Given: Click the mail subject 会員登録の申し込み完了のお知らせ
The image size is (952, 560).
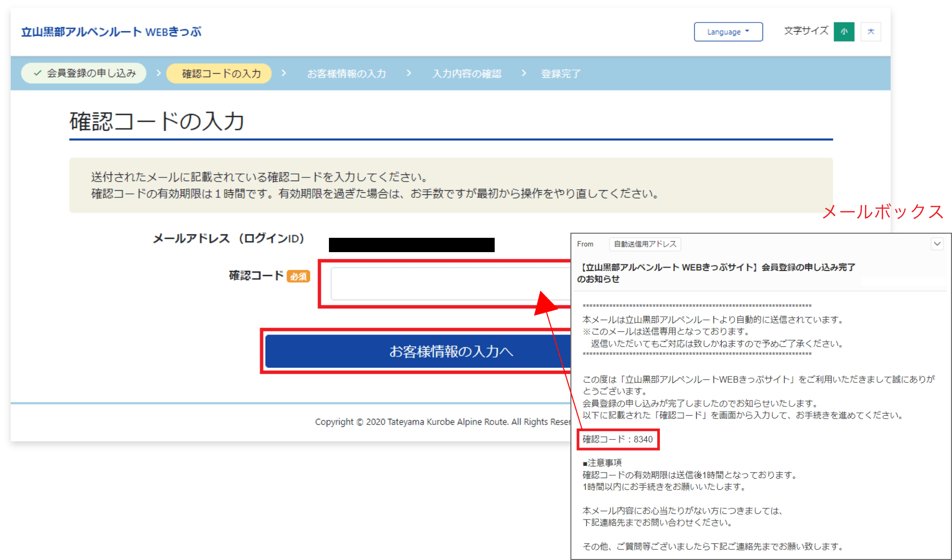Looking at the screenshot, I should tap(716, 273).
